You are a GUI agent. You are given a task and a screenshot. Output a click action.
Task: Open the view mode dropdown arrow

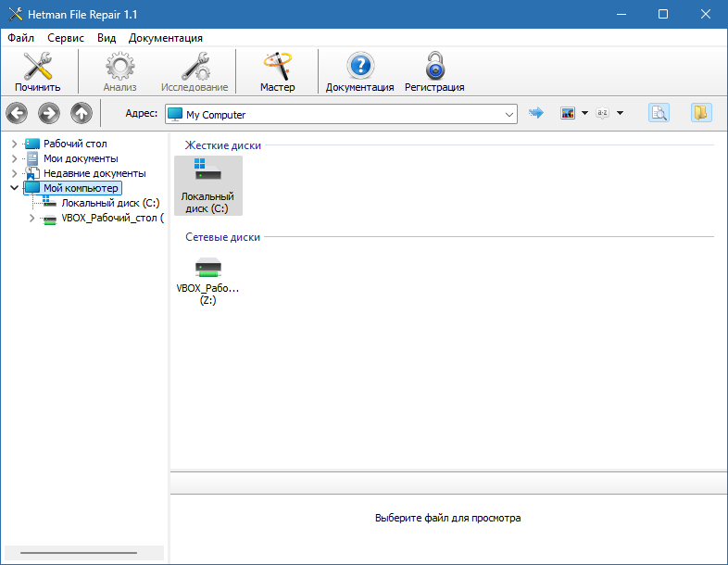584,113
